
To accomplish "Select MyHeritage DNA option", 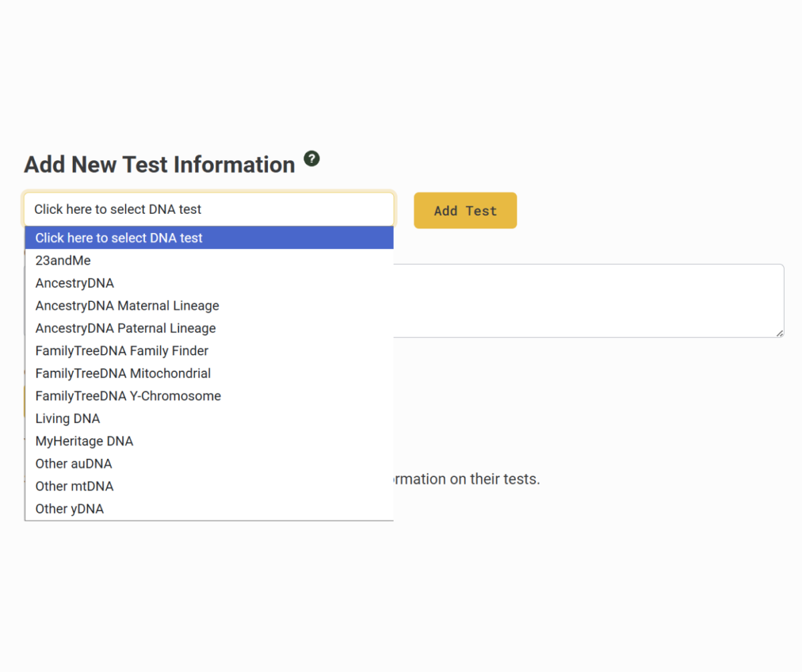I will (x=209, y=441).
